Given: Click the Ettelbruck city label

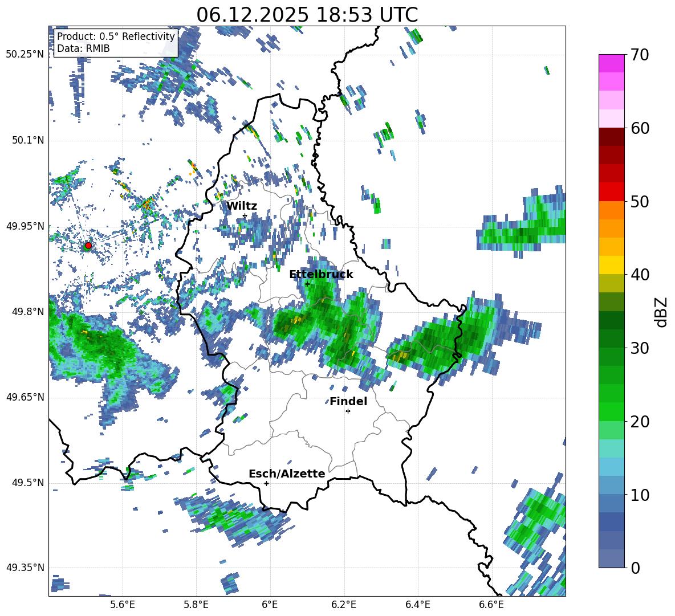Looking at the screenshot, I should (321, 275).
